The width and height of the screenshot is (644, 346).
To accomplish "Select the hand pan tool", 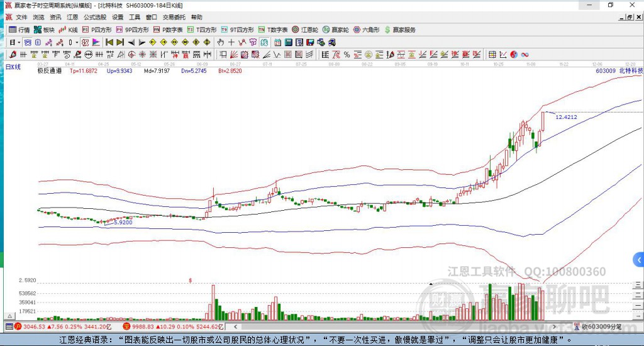I will point(221,42).
